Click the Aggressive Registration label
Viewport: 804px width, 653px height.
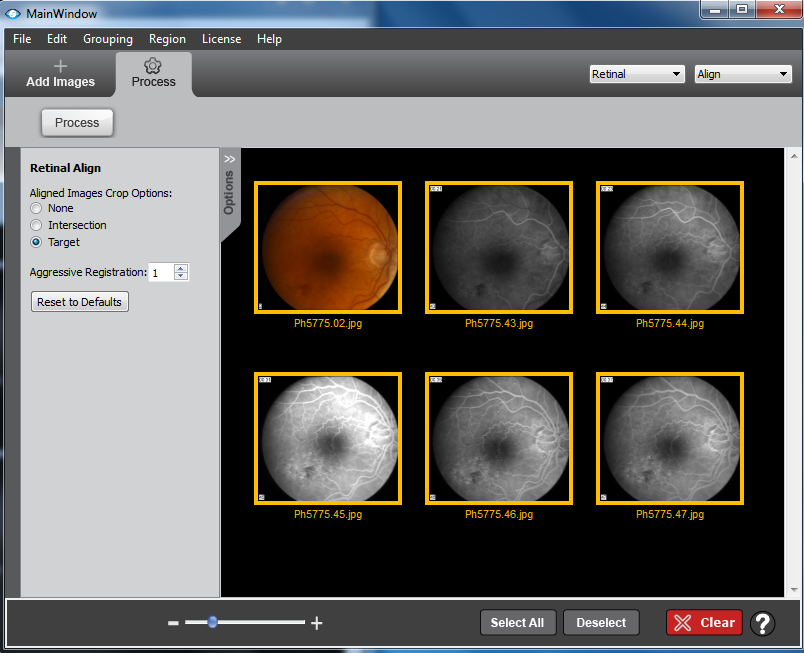coord(88,272)
